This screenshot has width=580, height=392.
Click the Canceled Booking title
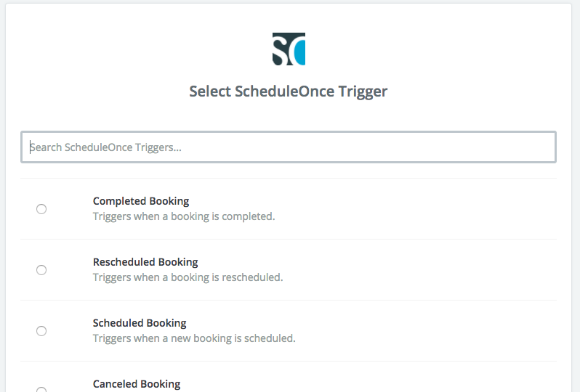pyautogui.click(x=137, y=384)
